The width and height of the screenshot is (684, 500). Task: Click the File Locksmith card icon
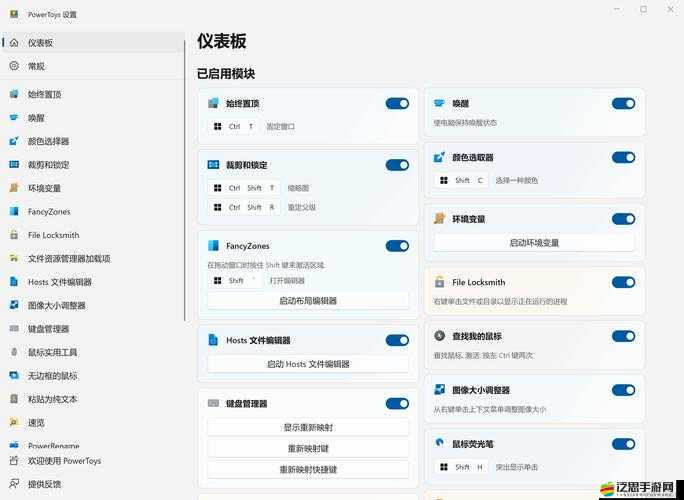(439, 282)
